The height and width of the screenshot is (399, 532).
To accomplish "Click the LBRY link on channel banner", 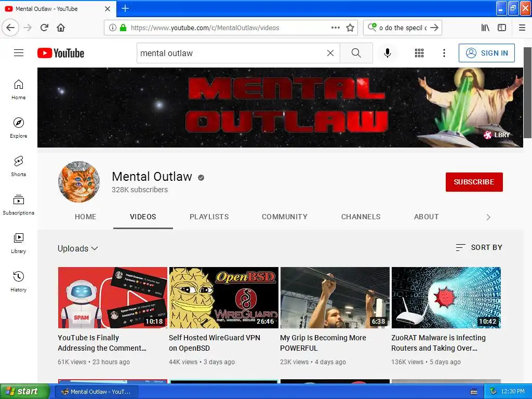I will tap(497, 135).
